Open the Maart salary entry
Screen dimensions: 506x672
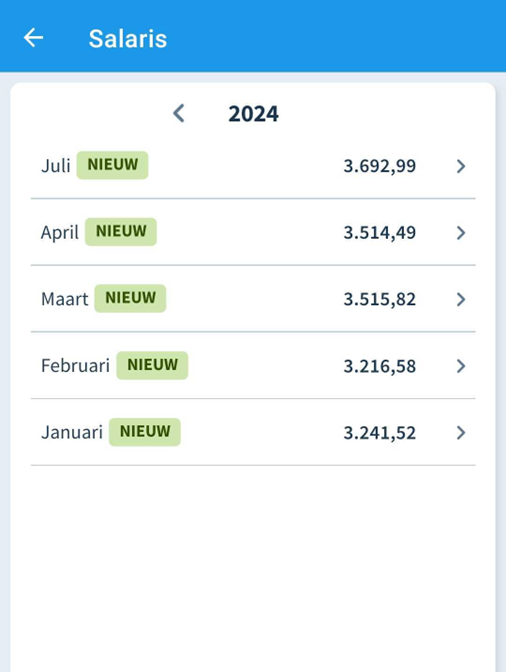coord(253,299)
